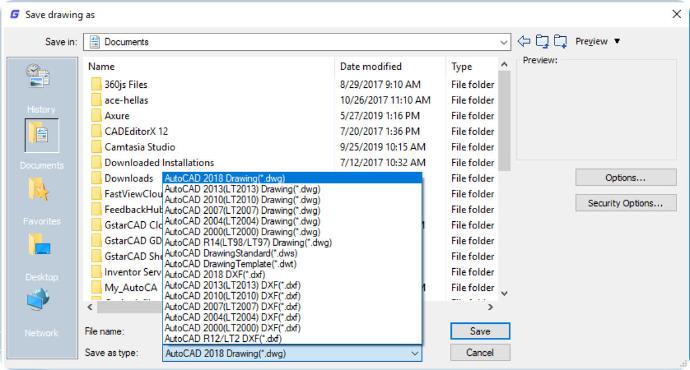Choose AutoCAD 2018 Drawing(*.dwg) from list
This screenshot has width=690, height=370.
292,178
